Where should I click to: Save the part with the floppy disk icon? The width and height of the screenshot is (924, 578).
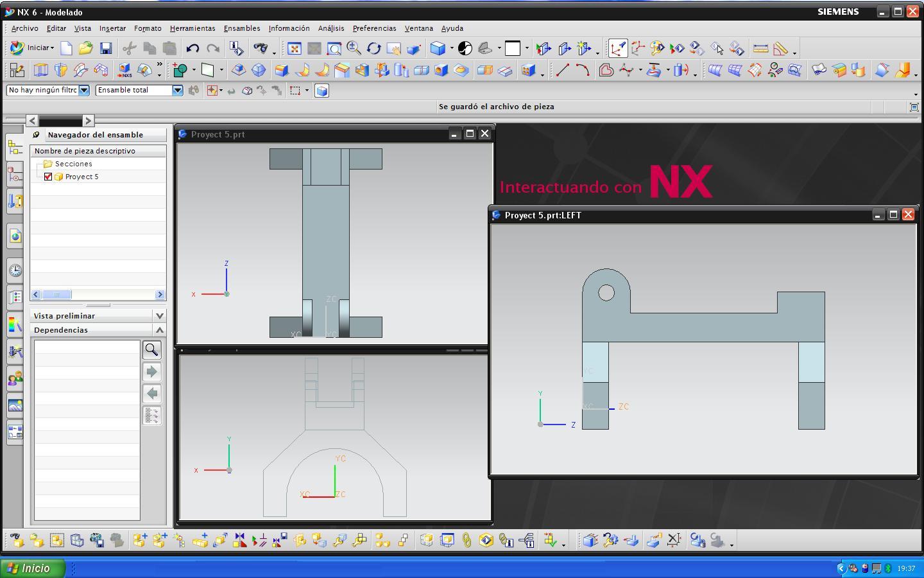click(106, 48)
